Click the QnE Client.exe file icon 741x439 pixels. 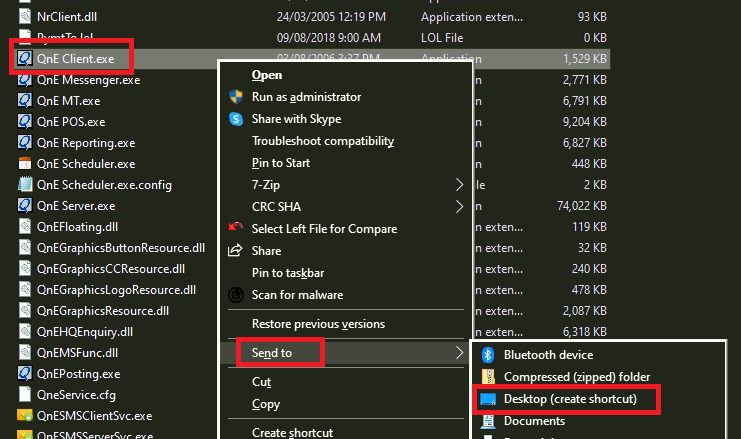(25, 59)
